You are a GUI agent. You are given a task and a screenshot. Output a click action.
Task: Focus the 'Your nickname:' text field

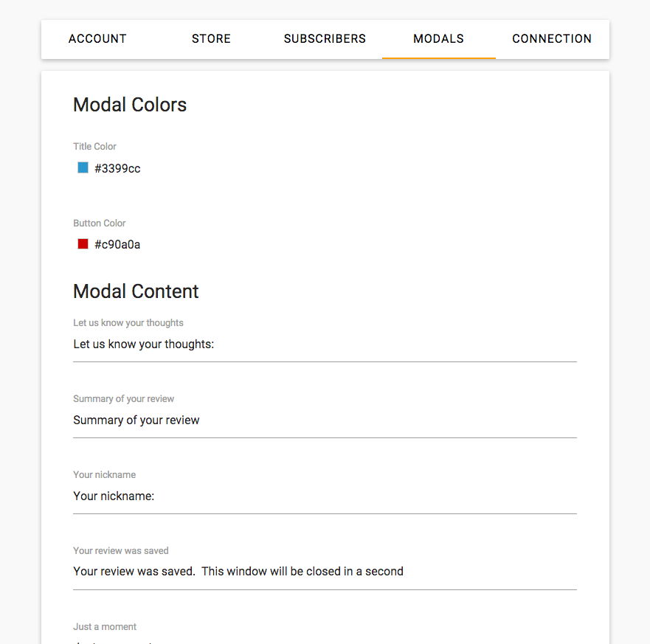pos(325,496)
